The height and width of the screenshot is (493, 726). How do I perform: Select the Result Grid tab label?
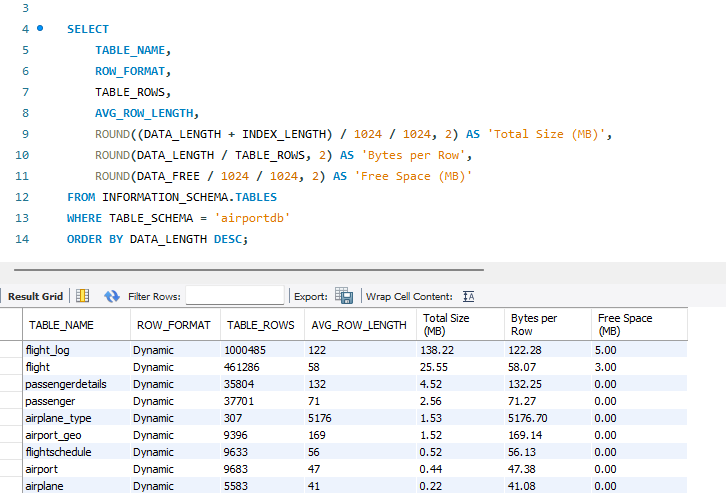pos(36,296)
